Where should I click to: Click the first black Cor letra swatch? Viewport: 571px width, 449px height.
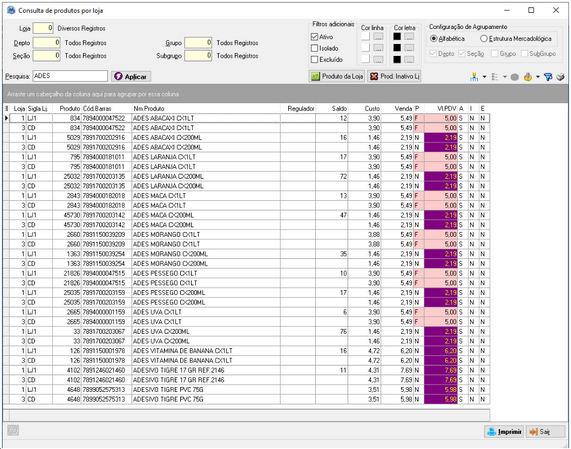(x=397, y=36)
